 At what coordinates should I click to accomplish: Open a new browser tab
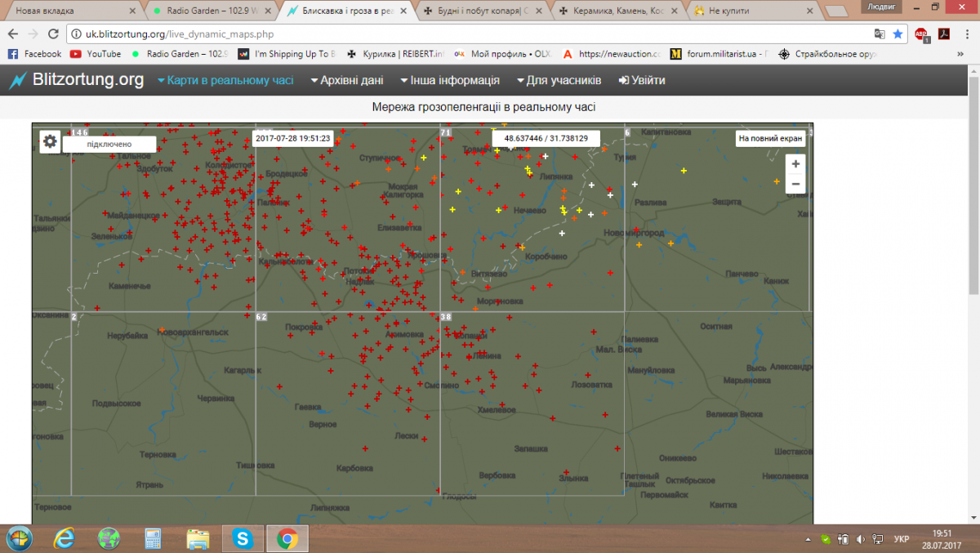[835, 11]
